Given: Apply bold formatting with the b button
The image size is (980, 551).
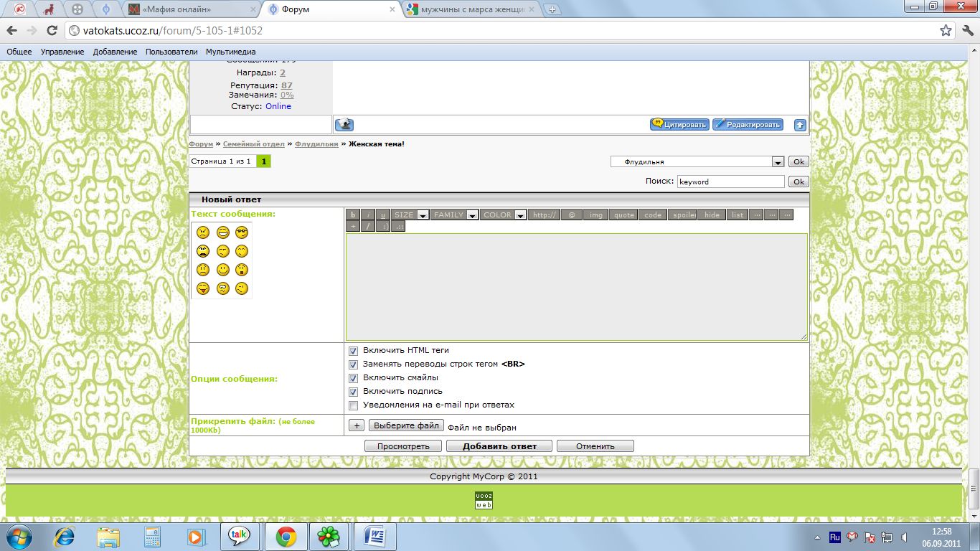Looking at the screenshot, I should 353,215.
